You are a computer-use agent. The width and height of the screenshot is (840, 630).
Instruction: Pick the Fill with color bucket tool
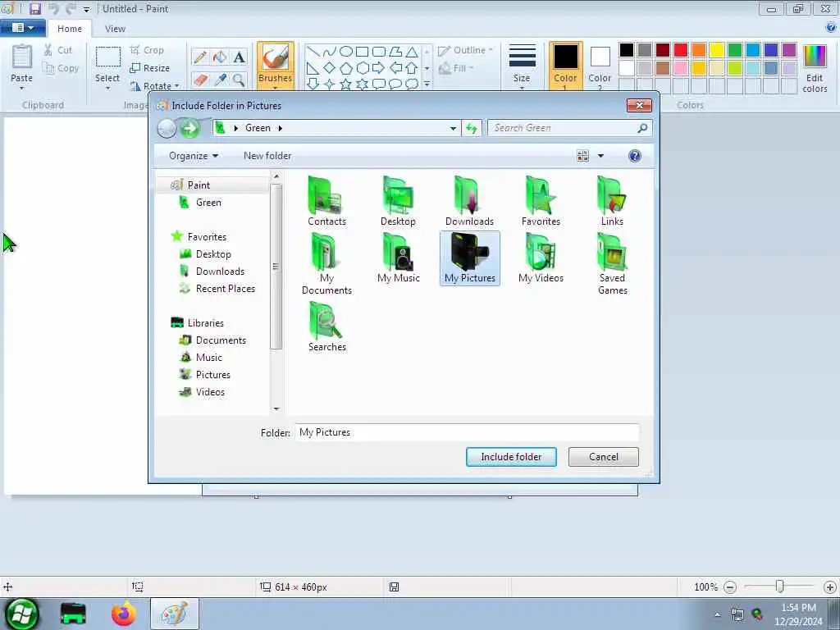220,57
